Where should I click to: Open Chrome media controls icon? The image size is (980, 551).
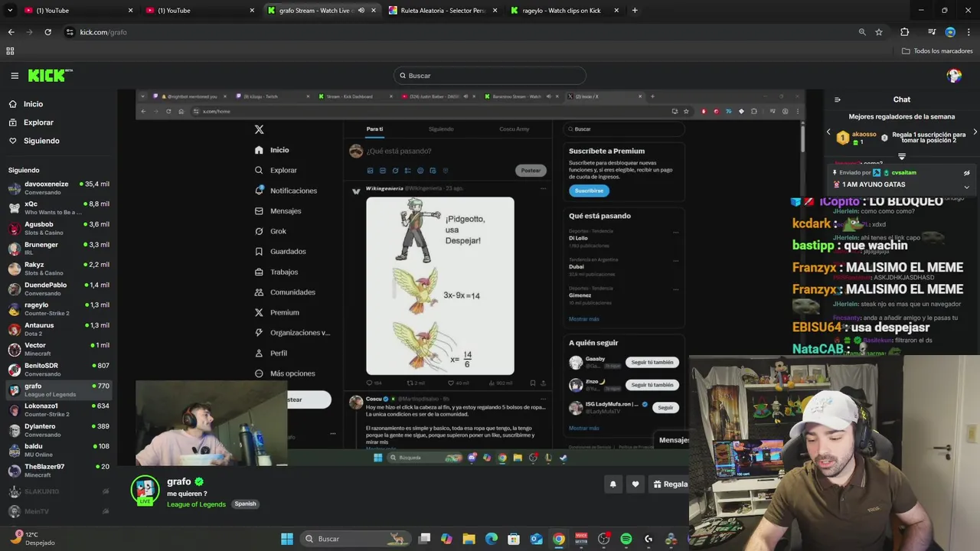[x=932, y=32]
